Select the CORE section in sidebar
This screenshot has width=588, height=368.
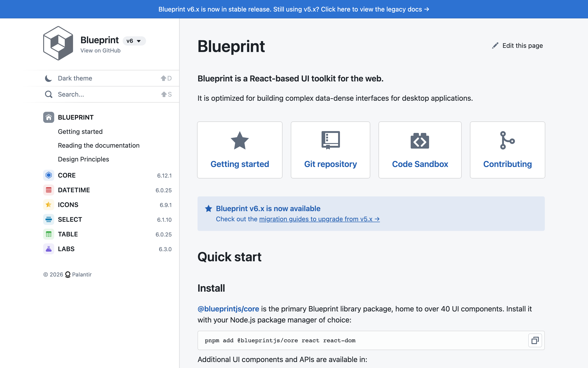pos(107,175)
